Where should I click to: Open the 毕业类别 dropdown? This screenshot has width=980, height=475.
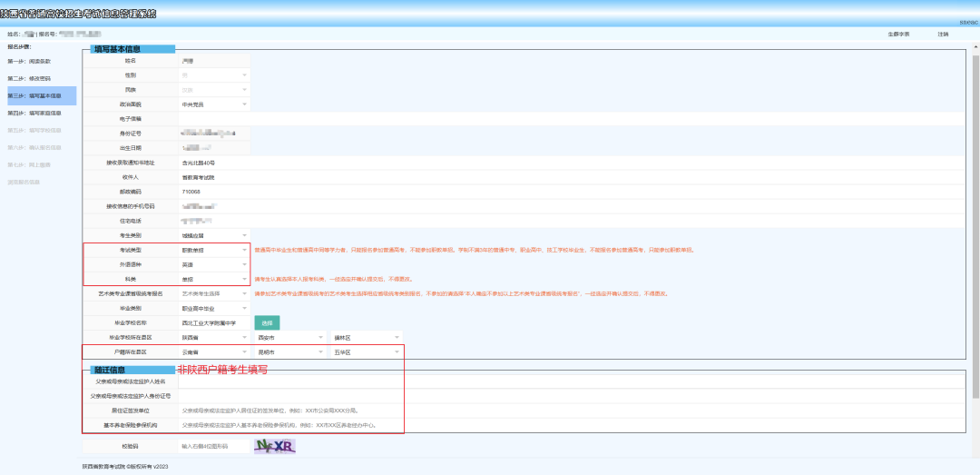click(214, 308)
